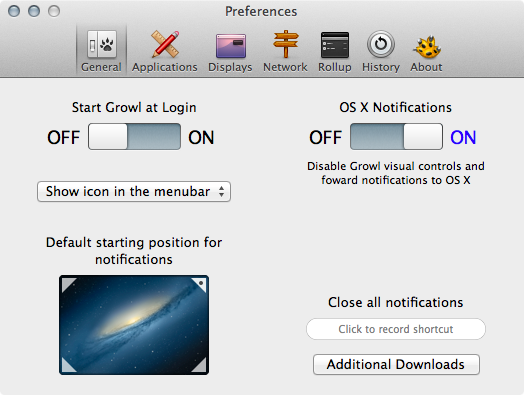Open the History pane clock arrow icon
Screen dimensions: 524x395
[x=381, y=44]
